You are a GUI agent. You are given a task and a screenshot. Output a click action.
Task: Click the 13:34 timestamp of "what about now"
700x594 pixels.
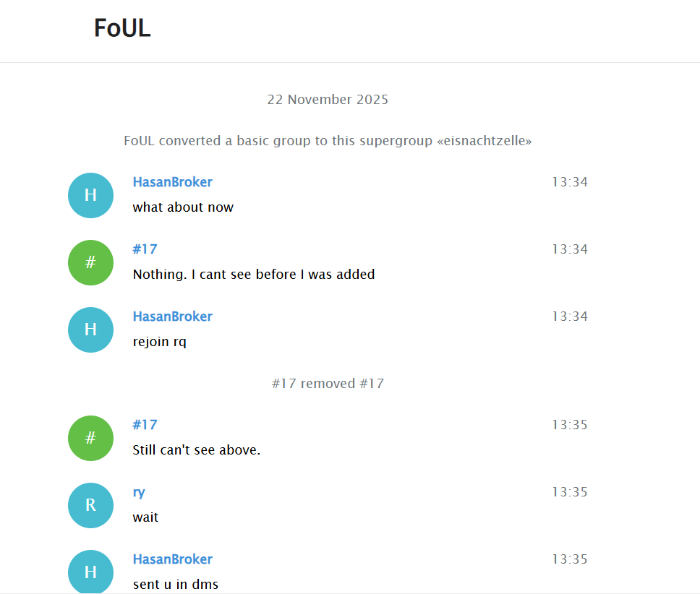point(570,182)
